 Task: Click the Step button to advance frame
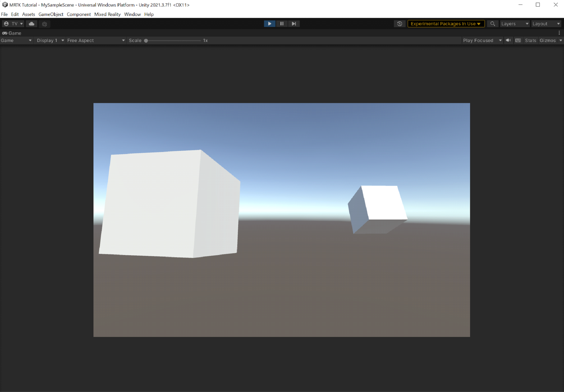294,24
